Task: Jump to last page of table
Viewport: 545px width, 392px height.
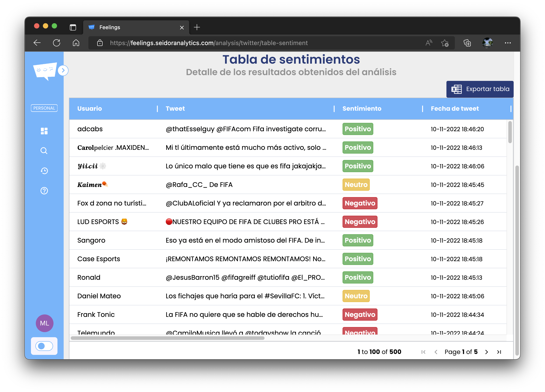Action: tap(499, 352)
